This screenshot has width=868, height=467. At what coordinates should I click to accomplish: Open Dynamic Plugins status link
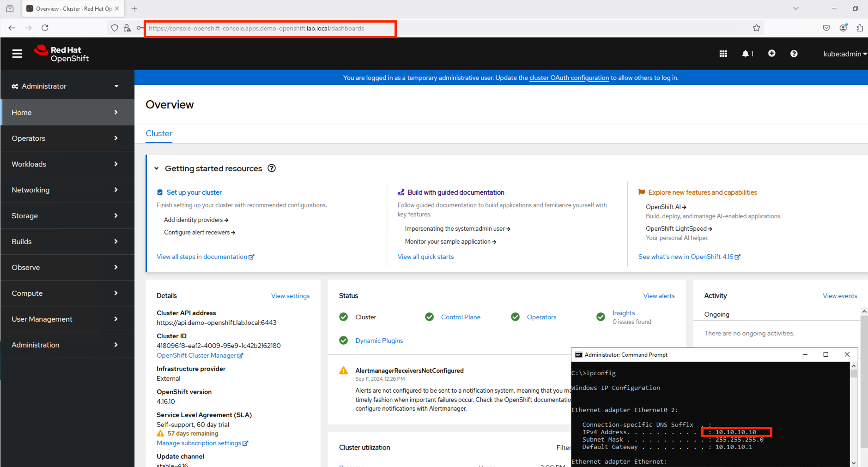pos(379,341)
